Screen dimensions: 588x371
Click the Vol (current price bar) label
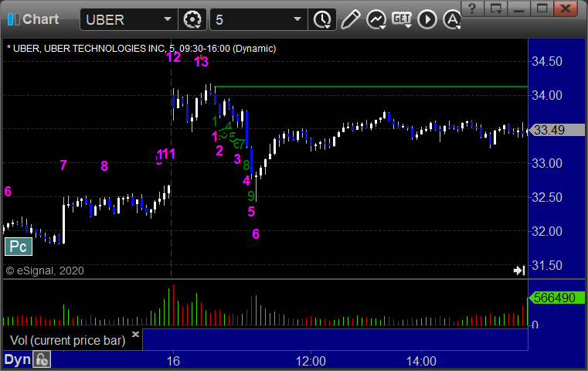(67, 340)
